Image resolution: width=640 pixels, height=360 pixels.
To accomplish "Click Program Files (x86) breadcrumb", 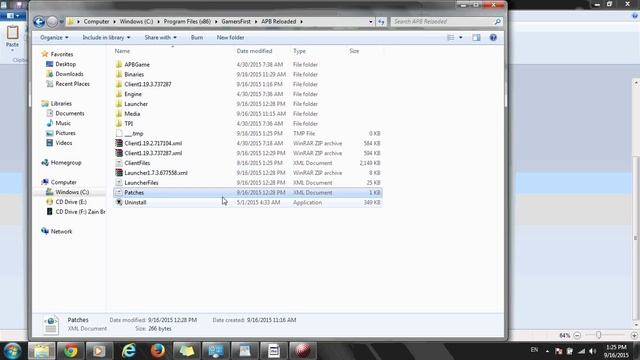I will click(x=187, y=22).
